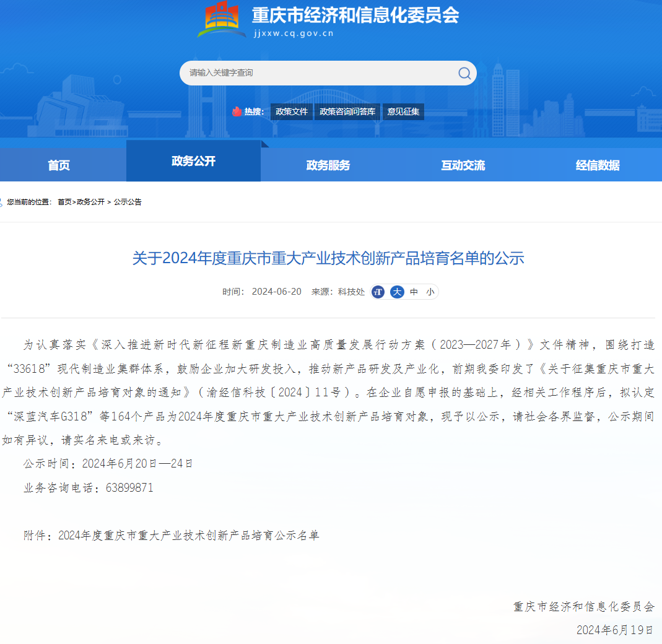Set font size to 中 (medium)

[x=414, y=292]
